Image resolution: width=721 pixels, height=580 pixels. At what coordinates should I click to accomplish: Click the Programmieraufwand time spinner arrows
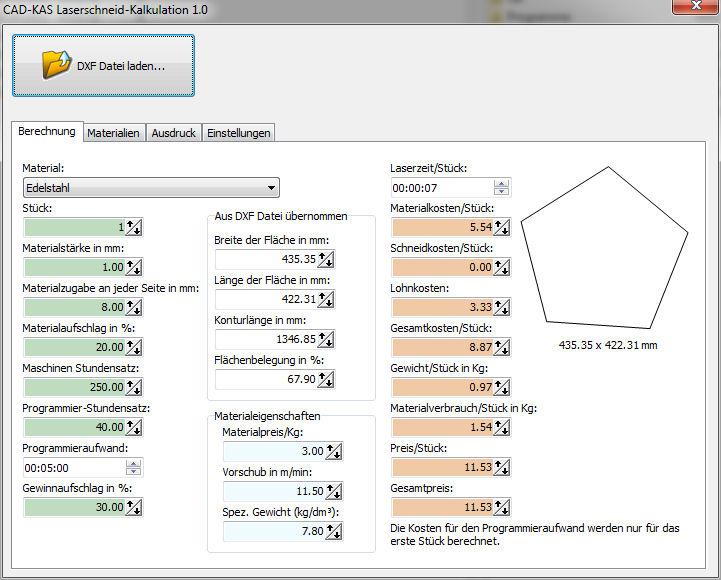tap(134, 467)
